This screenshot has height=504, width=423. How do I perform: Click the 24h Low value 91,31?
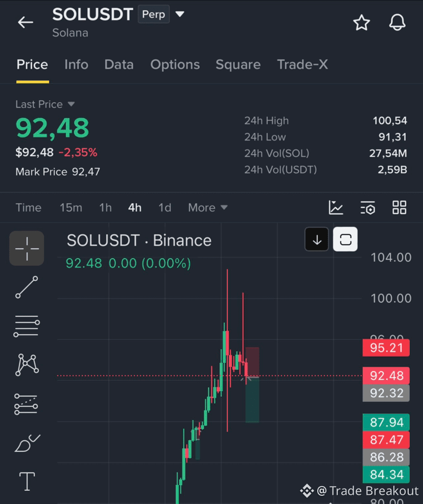click(x=392, y=137)
